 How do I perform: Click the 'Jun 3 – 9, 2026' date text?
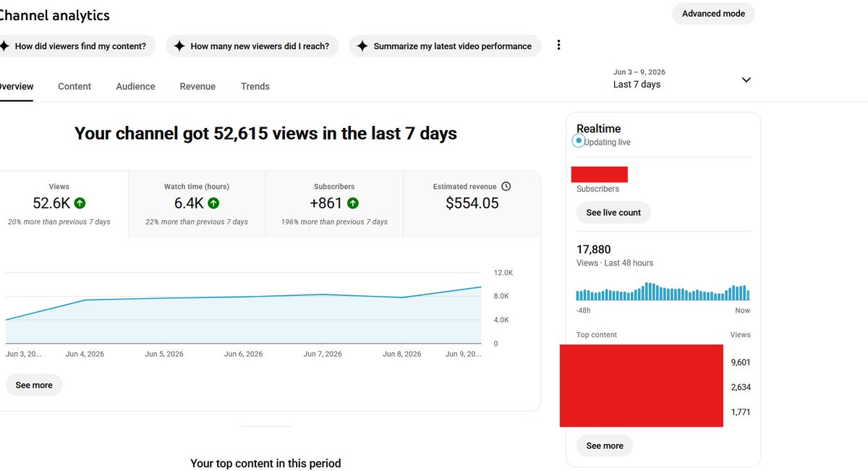click(x=639, y=72)
